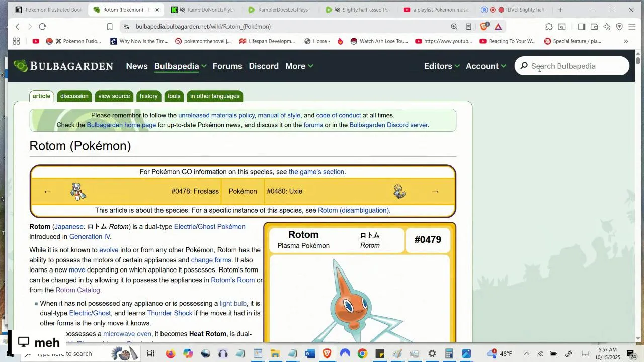
Task: Open the manual of style link
Action: tap(279, 115)
